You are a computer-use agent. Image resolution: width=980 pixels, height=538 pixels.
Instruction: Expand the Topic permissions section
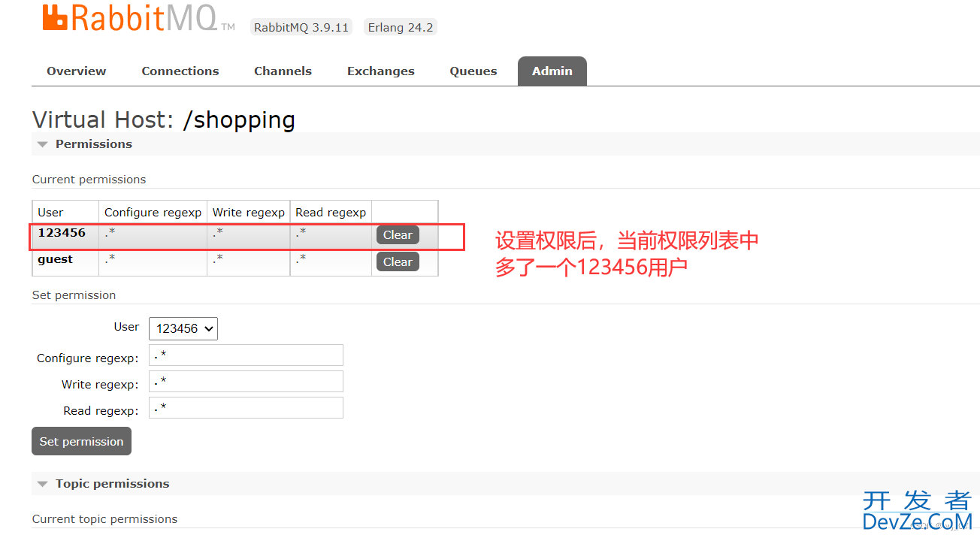click(103, 484)
